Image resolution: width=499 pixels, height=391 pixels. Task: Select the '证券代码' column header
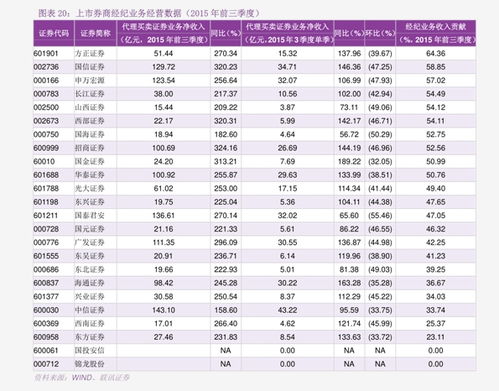[54, 33]
